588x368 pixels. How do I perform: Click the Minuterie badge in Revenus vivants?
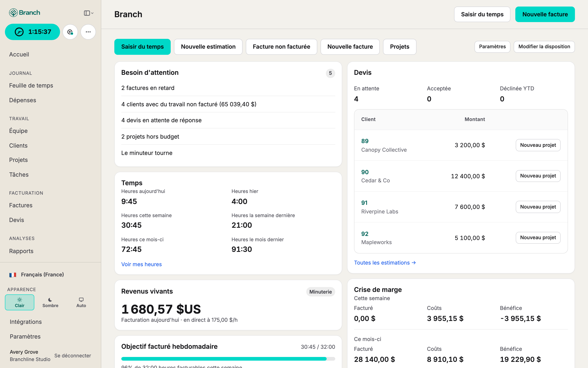(x=321, y=292)
